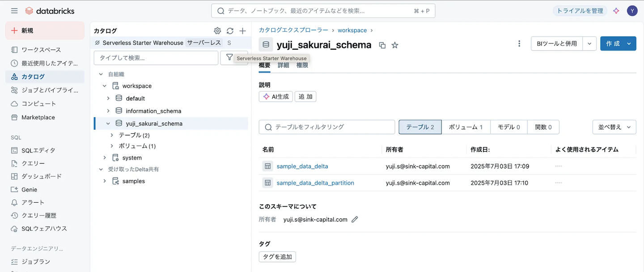Expand the default schema node

[108, 98]
